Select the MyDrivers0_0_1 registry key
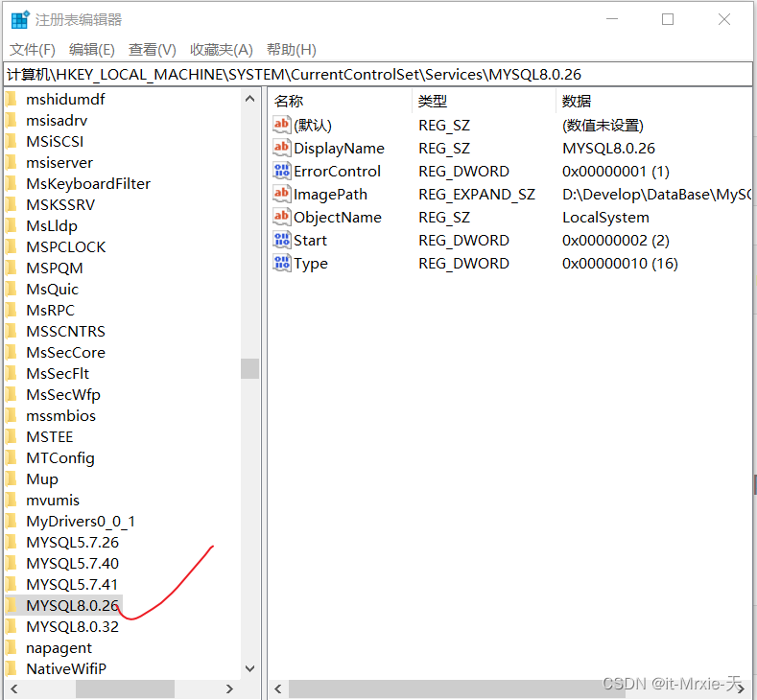The height and width of the screenshot is (700, 757). [81, 521]
